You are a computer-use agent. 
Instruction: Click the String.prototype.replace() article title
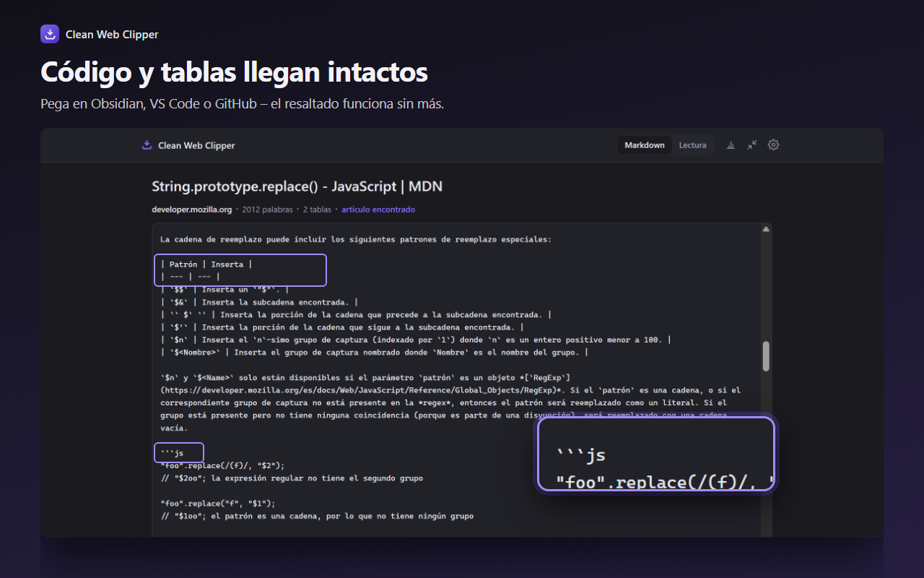click(297, 186)
